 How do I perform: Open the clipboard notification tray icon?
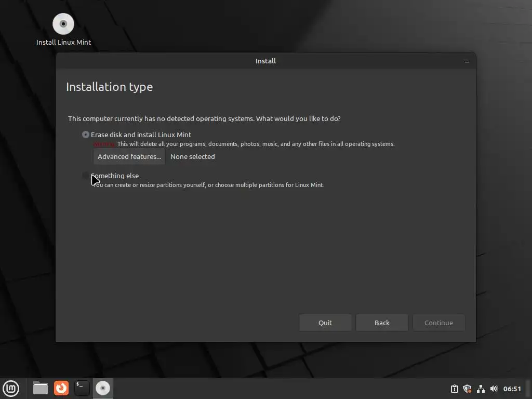coord(454,389)
